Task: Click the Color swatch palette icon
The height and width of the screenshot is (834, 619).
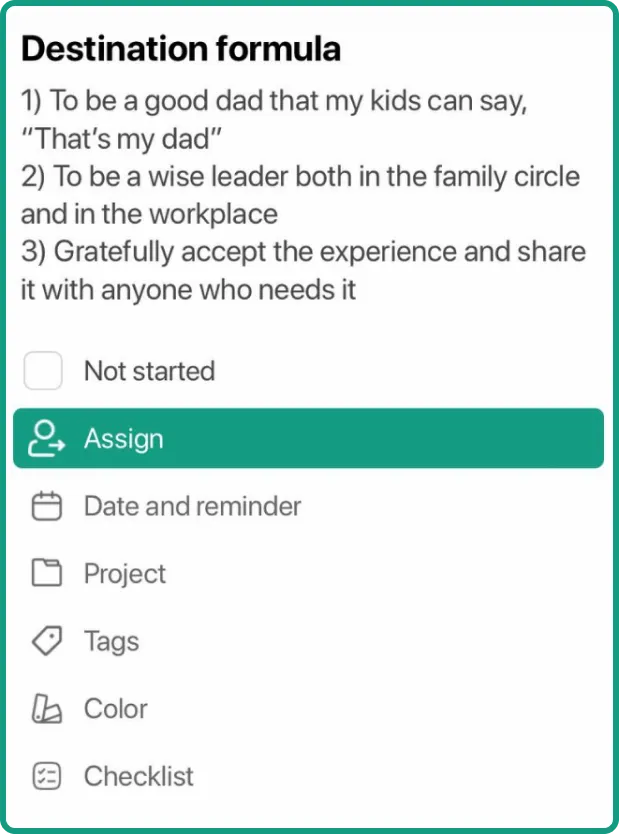Action: click(x=46, y=709)
